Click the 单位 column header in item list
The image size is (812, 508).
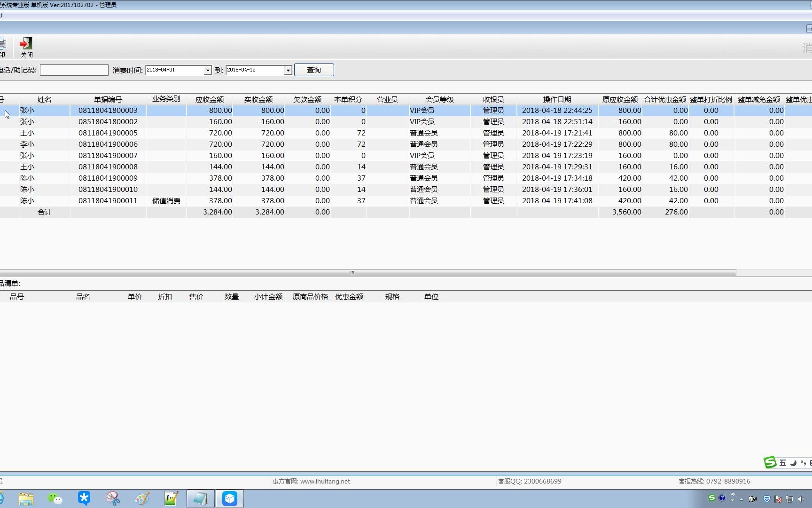click(431, 297)
